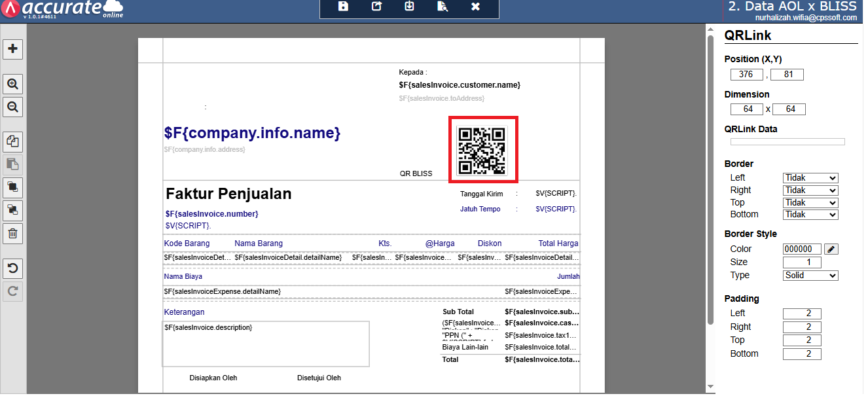Viewport: 868px width, 396px height.
Task: Open the Border Style Type dropdown
Action: [810, 276]
